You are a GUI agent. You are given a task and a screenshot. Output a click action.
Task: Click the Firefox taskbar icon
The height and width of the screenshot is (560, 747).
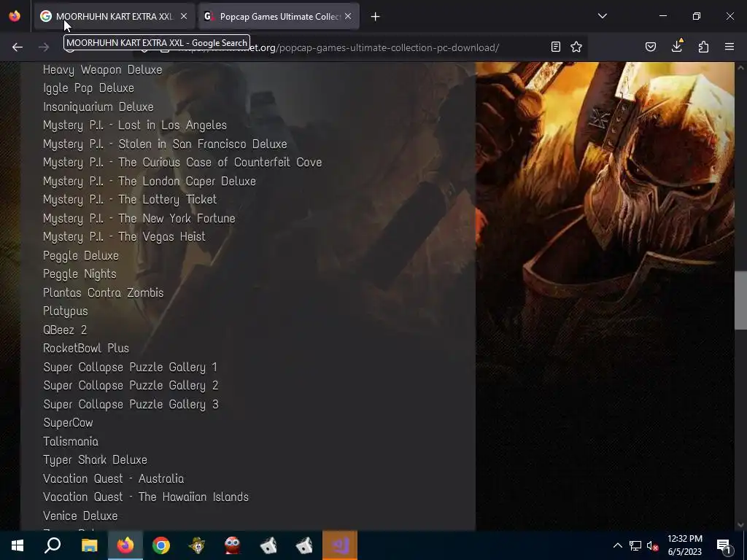coord(125,545)
